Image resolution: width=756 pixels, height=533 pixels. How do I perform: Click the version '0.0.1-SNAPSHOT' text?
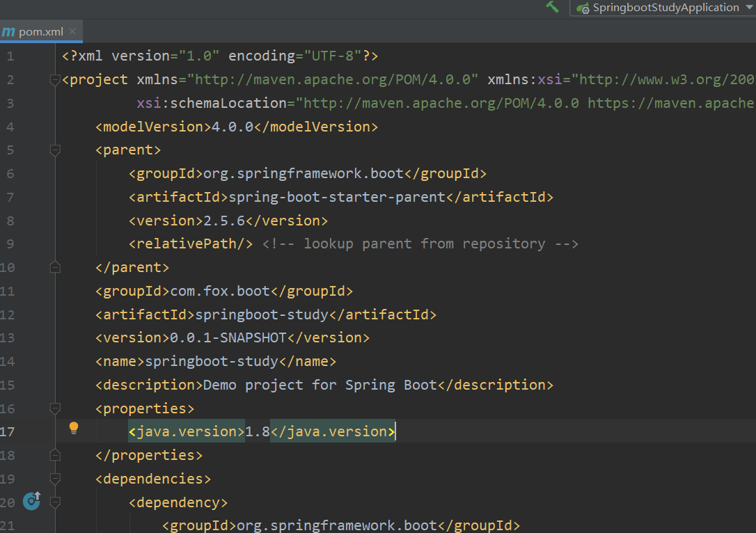tap(228, 338)
